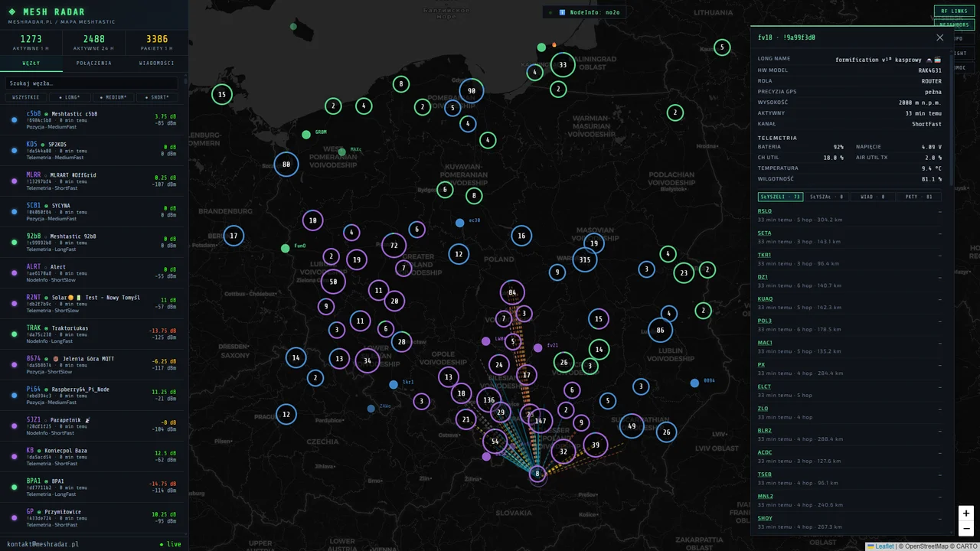The width and height of the screenshot is (980, 551).
Task: Switch to WIADOMOŚCI tab
Action: 156,64
